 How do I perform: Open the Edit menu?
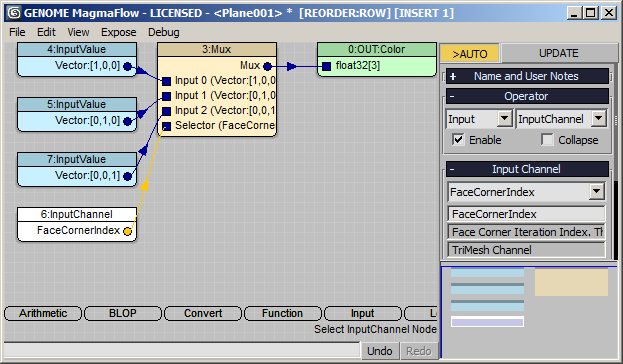[x=46, y=32]
